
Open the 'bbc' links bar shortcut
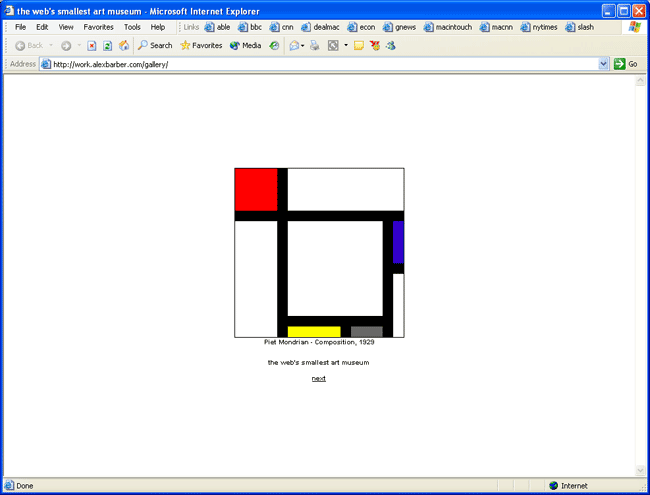pyautogui.click(x=250, y=27)
